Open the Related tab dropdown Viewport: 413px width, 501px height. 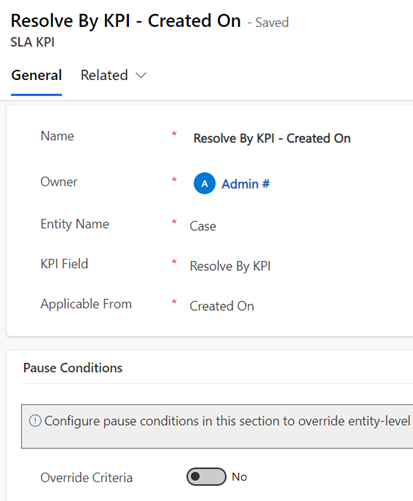[x=113, y=75]
